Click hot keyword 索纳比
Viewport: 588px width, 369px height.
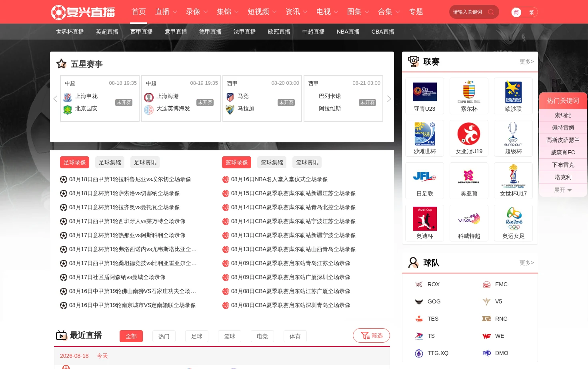tap(563, 115)
